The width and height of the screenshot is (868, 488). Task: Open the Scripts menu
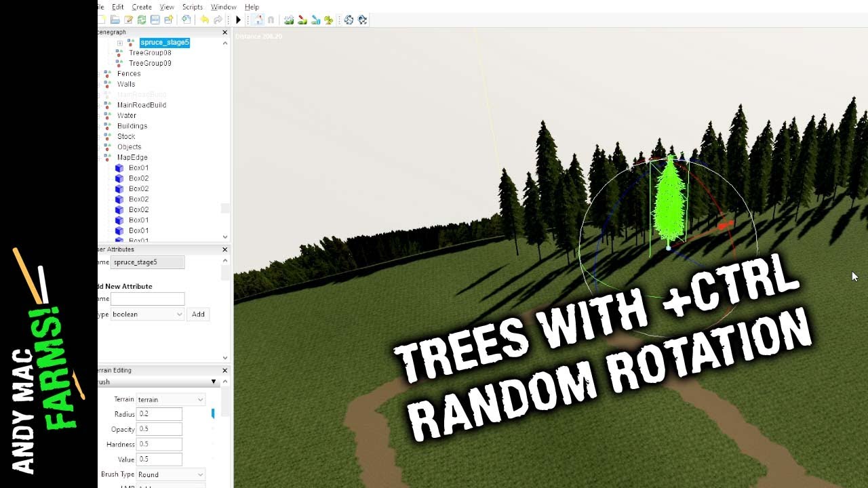193,7
